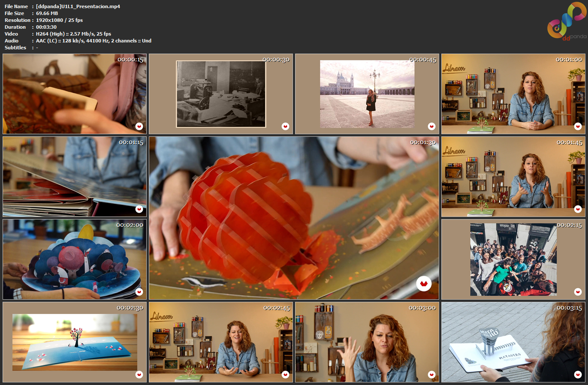Click the Audio label

(12, 41)
